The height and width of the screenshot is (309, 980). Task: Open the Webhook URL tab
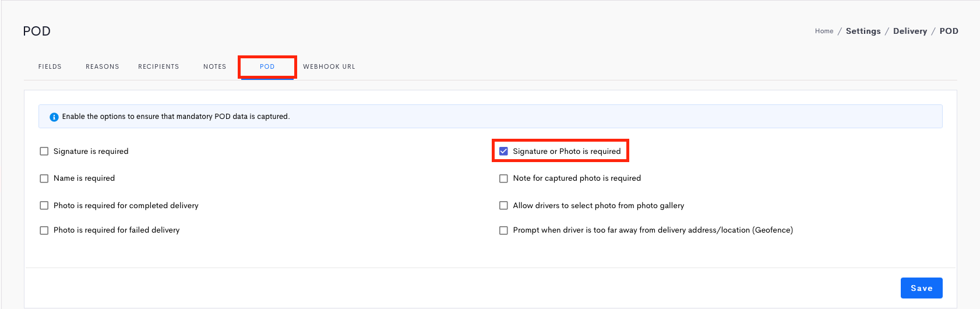point(329,66)
